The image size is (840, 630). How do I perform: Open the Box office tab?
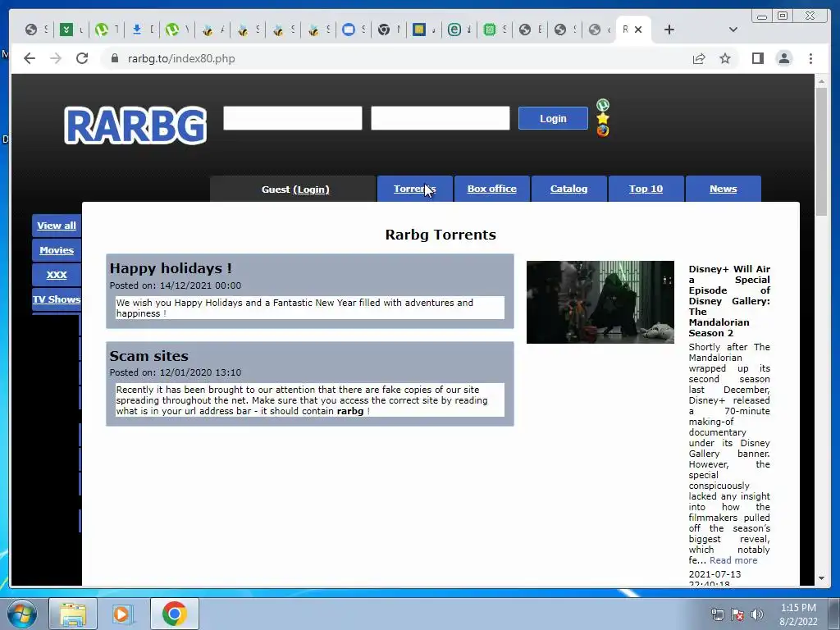[492, 189]
